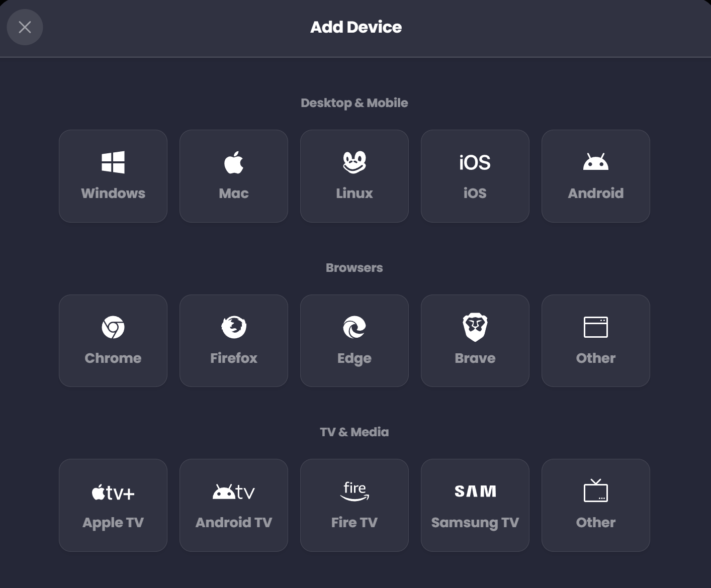
Task: Choose the Apple Mac icon
Action: 234,162
